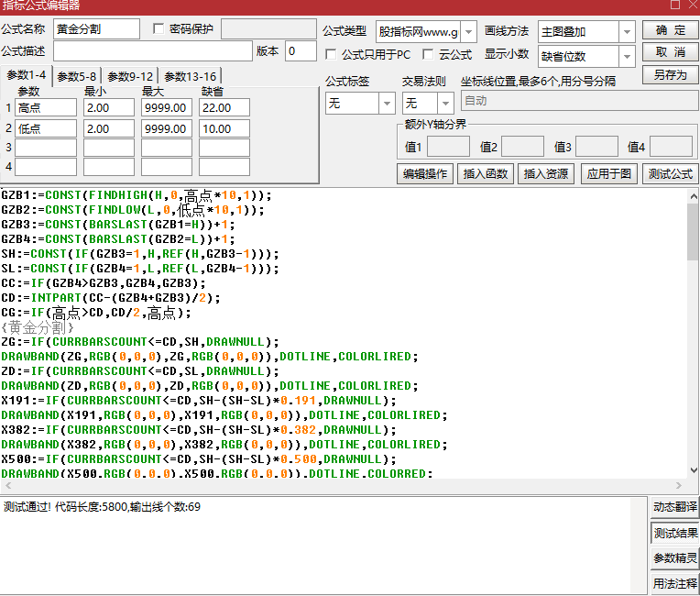Image resolution: width=700 pixels, height=596 pixels.
Task: Click the 另存为 button
Action: click(670, 74)
